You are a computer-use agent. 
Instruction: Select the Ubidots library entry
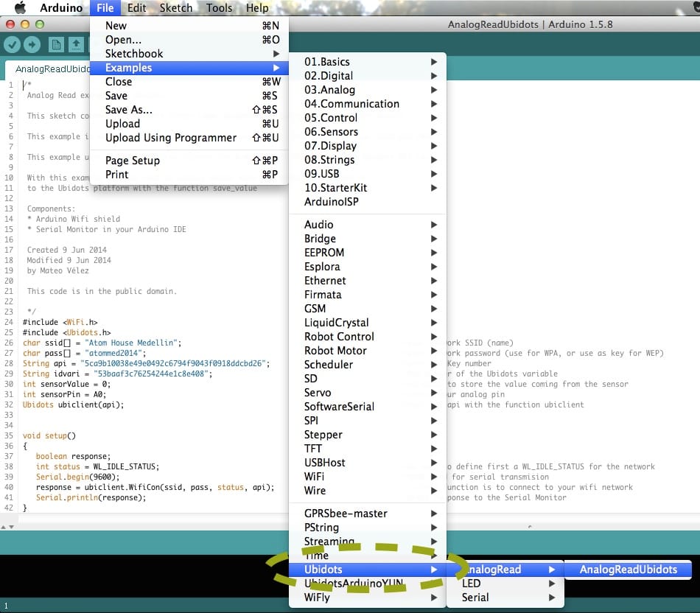368,570
